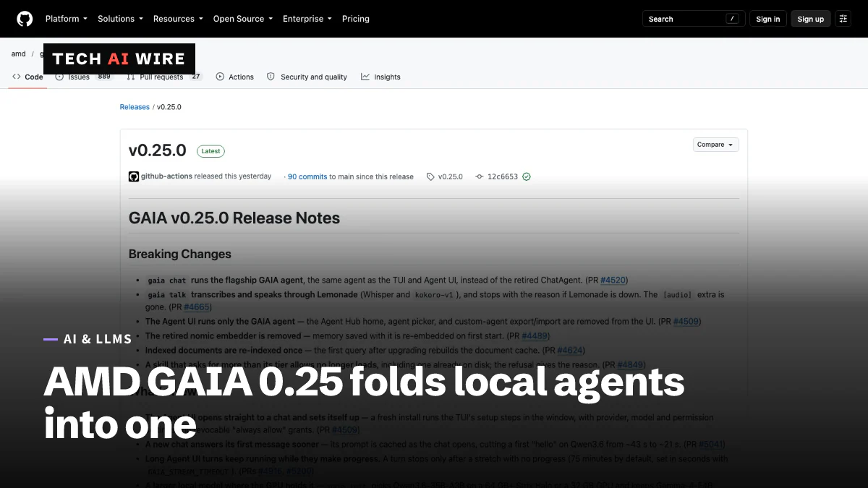This screenshot has width=868, height=488.
Task: Click the slash shortcut key in search
Action: coord(733,19)
